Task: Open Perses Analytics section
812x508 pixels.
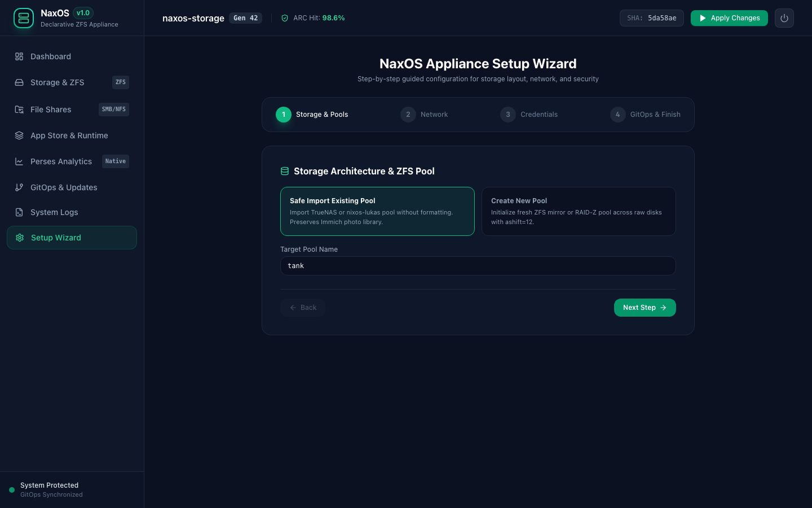Action: pyautogui.click(x=72, y=161)
